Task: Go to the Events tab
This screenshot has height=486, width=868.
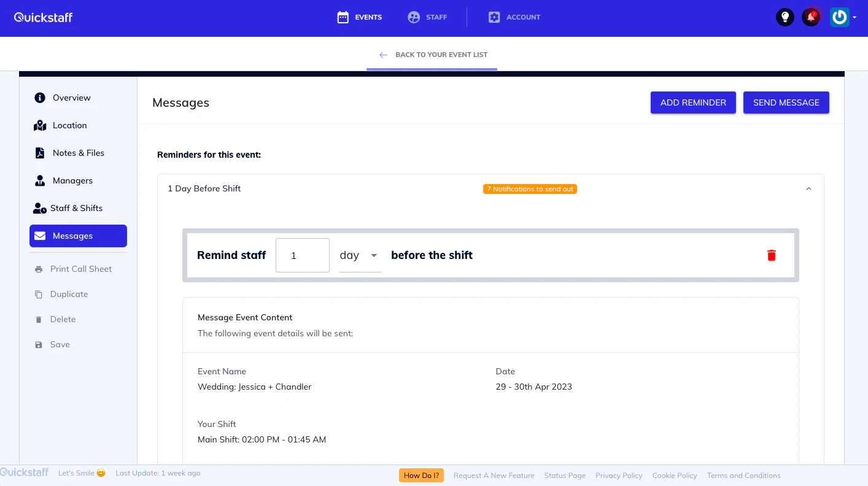Action: tap(360, 17)
